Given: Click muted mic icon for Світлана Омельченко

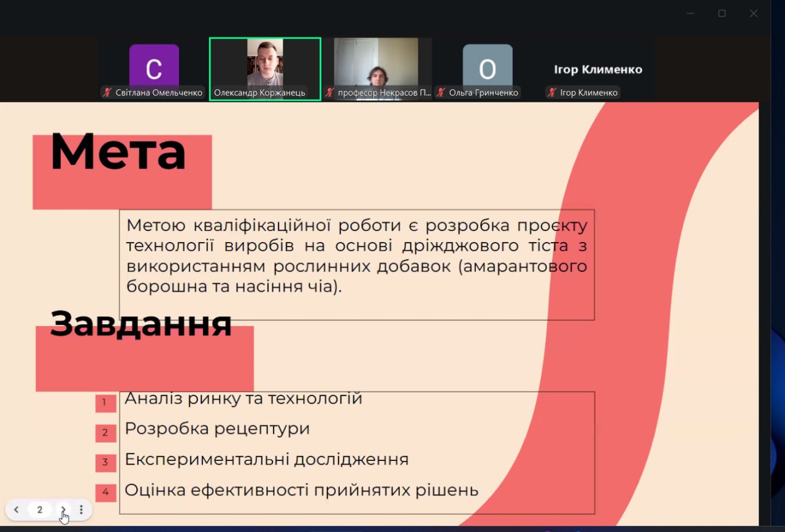Looking at the screenshot, I should [x=108, y=93].
